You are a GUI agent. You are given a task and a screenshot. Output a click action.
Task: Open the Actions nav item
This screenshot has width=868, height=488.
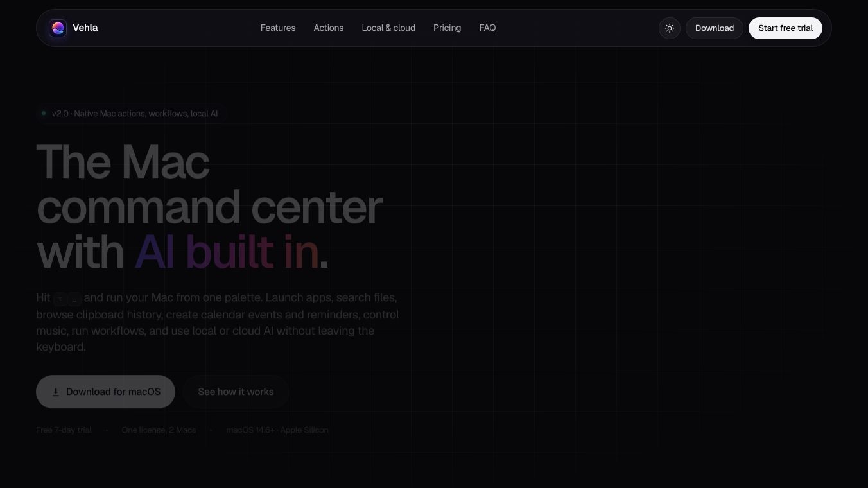pyautogui.click(x=329, y=28)
